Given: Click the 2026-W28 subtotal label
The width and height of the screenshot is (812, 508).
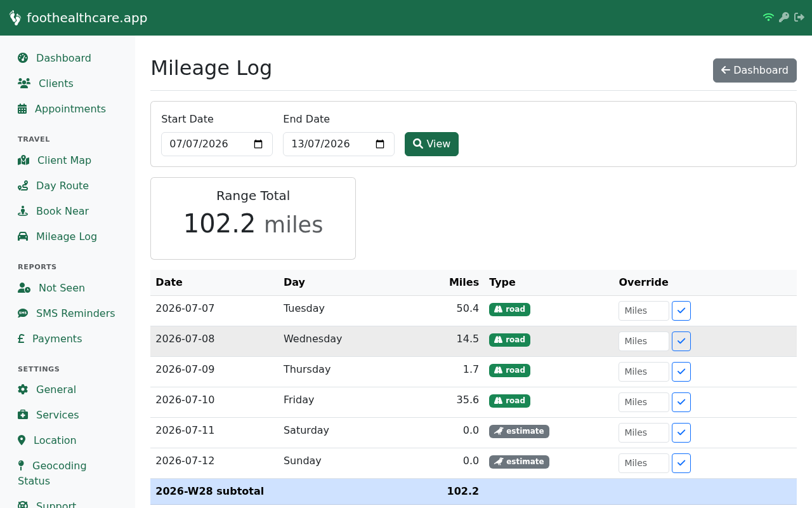Looking at the screenshot, I should pyautogui.click(x=209, y=491).
